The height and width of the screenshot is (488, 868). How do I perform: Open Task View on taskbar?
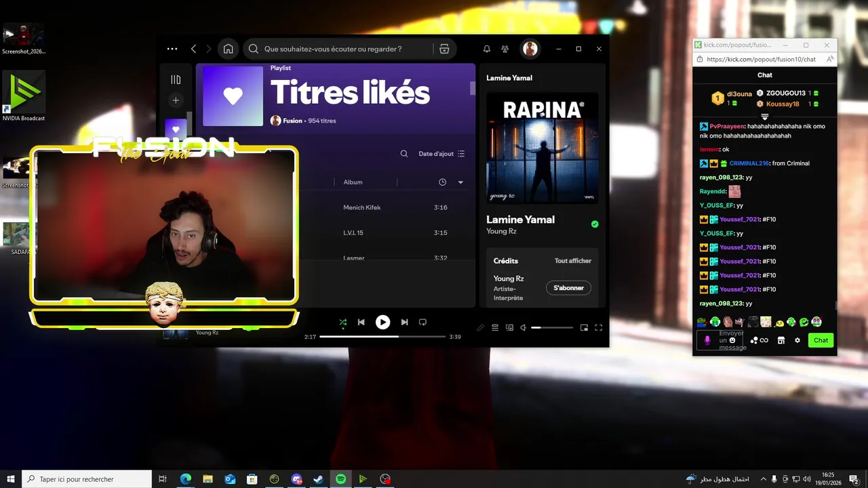163,479
